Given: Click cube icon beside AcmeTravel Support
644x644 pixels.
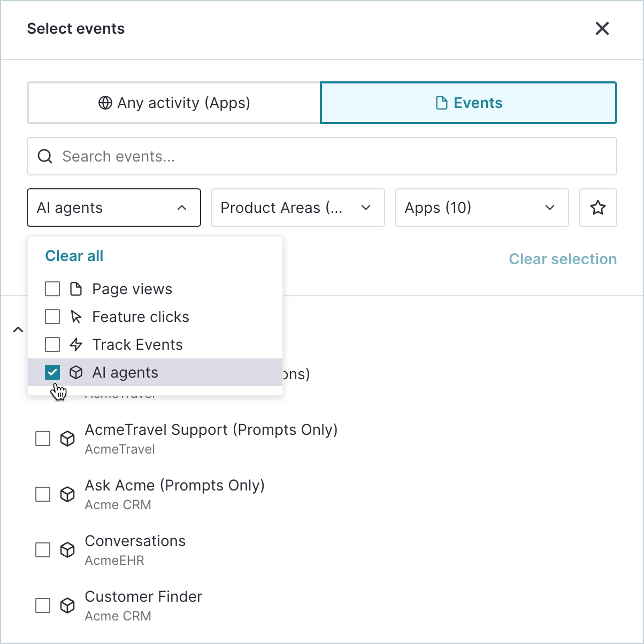Looking at the screenshot, I should click(67, 439).
